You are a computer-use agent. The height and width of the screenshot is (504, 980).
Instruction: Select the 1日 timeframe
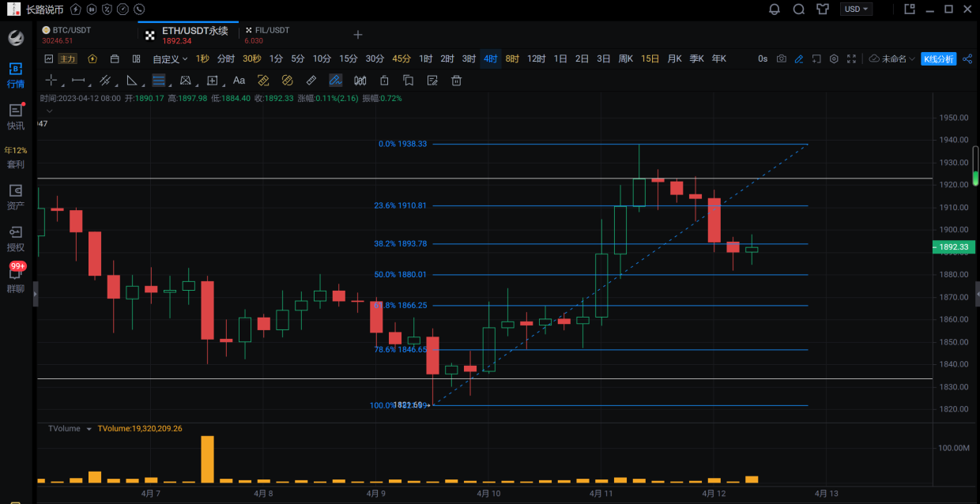tap(560, 59)
